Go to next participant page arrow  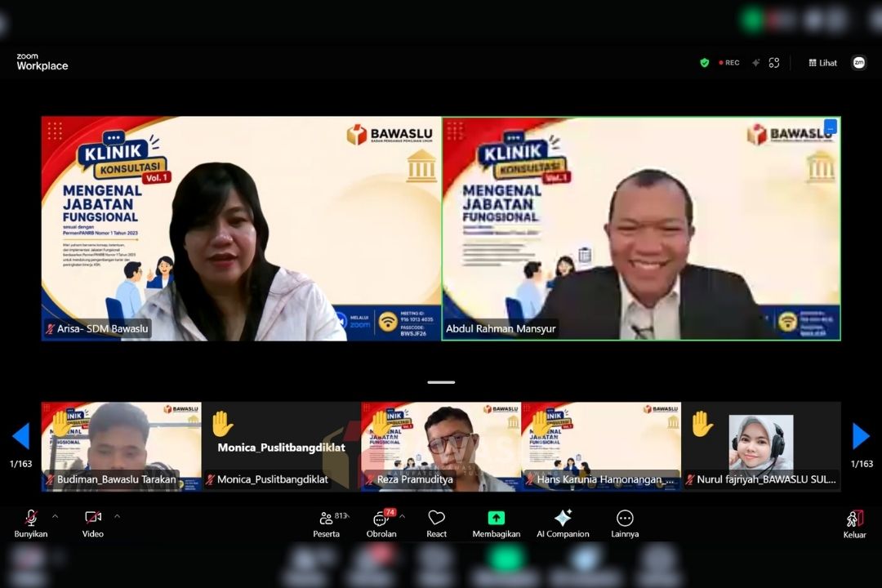point(861,436)
